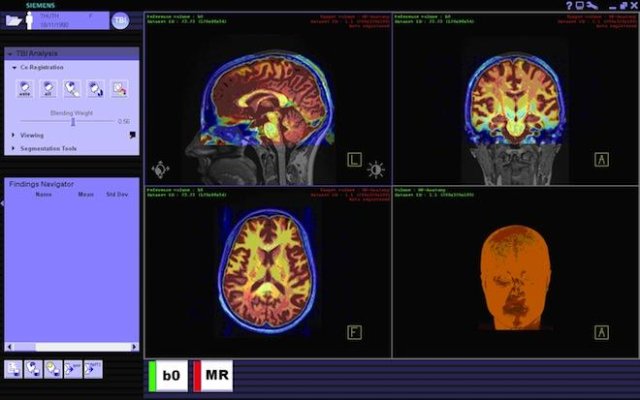The width and height of the screenshot is (640, 400).
Task: Open help via the question mark icon
Action: 568,6
